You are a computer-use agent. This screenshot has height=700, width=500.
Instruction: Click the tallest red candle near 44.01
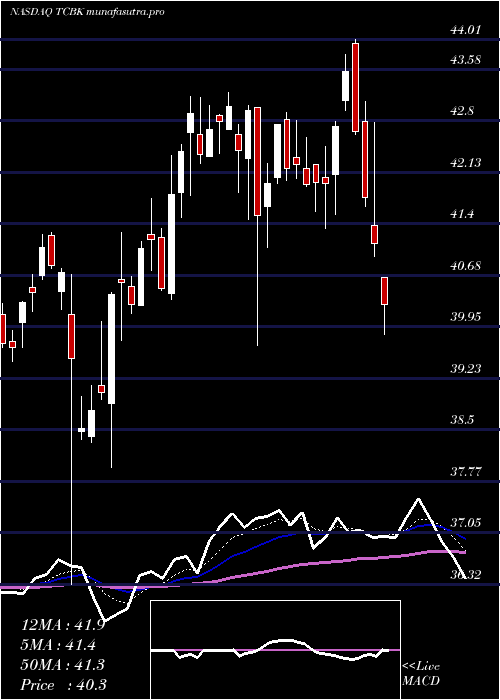pyautogui.click(x=355, y=88)
